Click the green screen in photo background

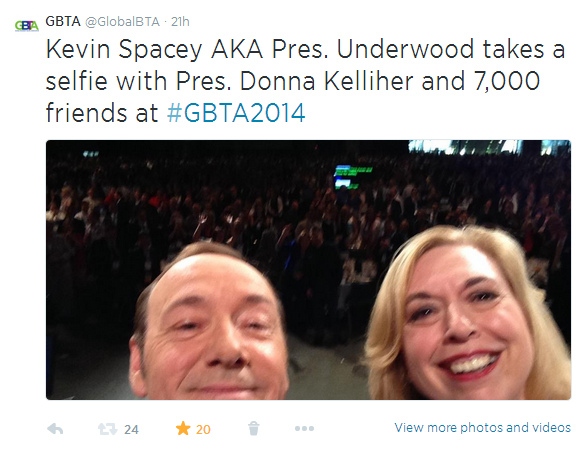(351, 177)
